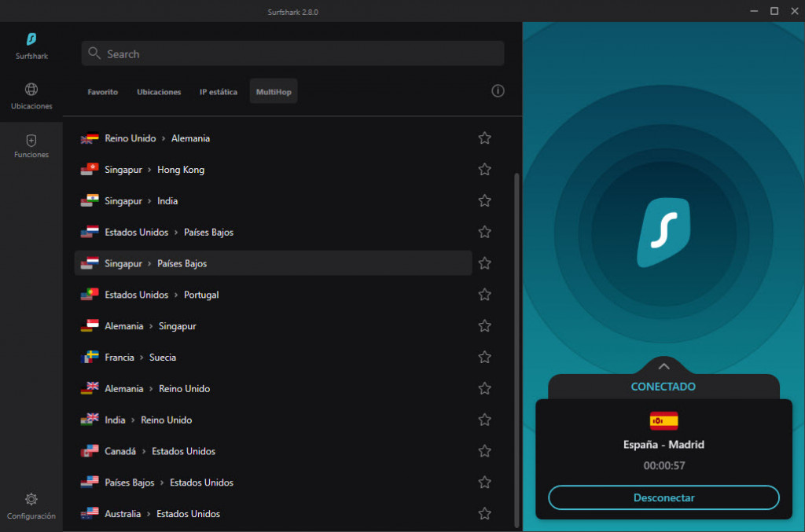The width and height of the screenshot is (805, 532).
Task: Expand the connection panel chevron
Action: coord(663,366)
